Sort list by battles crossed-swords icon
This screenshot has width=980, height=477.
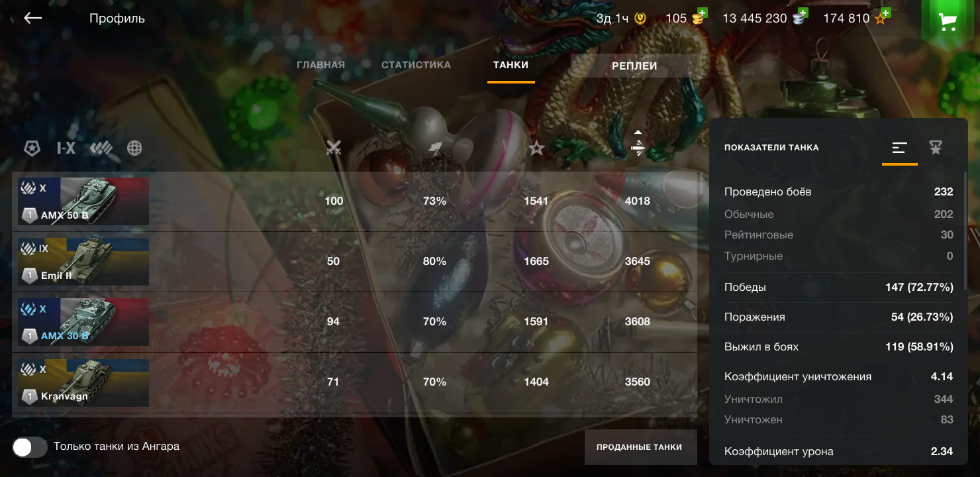tap(334, 148)
